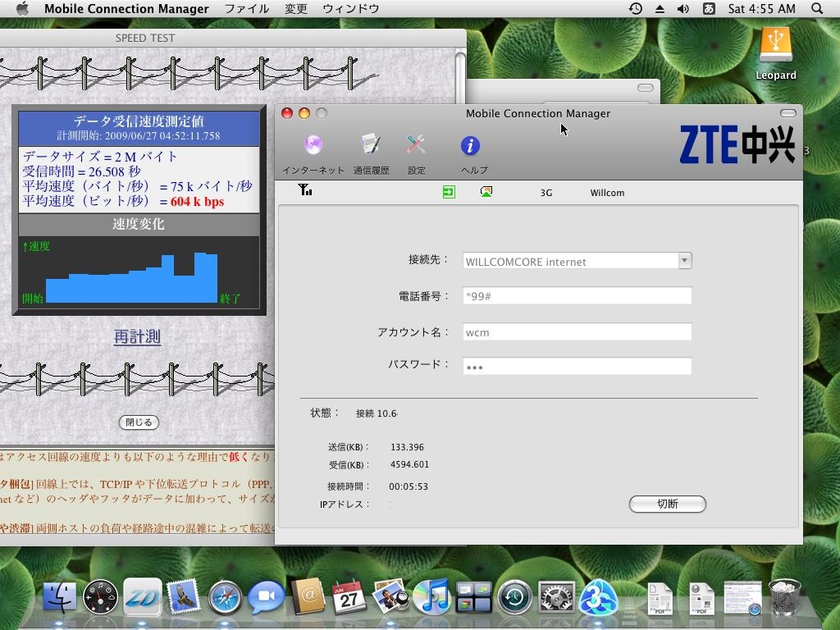Click the Time Machine menu bar icon
The height and width of the screenshot is (630, 840).
click(636, 8)
